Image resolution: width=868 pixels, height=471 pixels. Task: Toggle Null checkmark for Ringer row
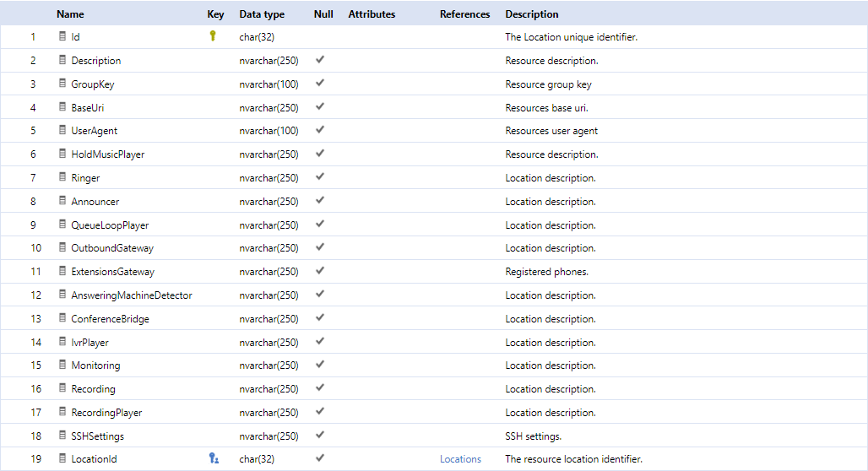point(320,177)
